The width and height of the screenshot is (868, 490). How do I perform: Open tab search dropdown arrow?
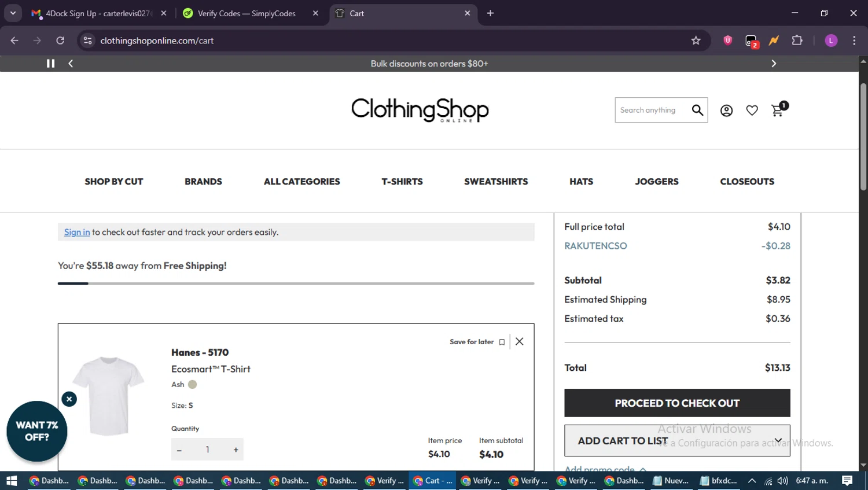[13, 13]
